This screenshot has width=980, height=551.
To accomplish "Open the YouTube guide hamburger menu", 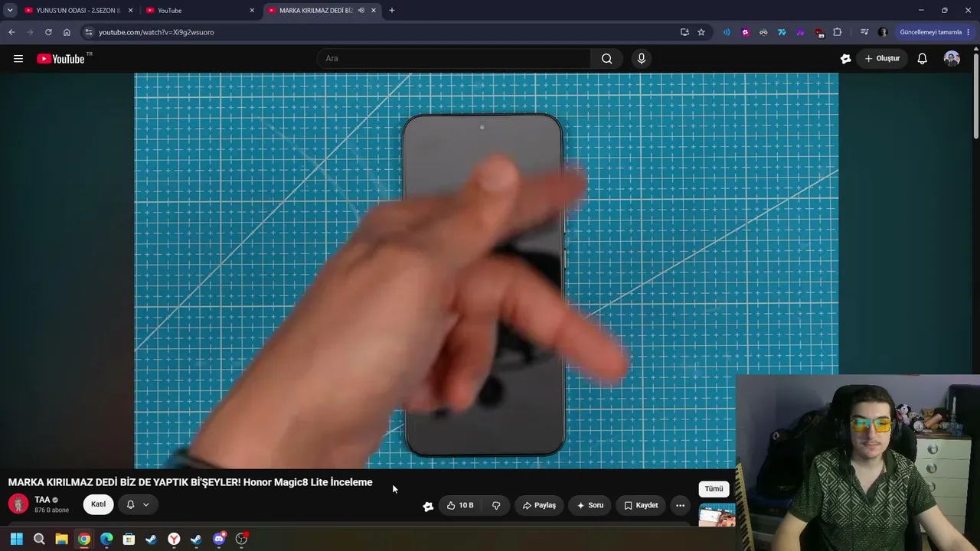I will pos(18,59).
